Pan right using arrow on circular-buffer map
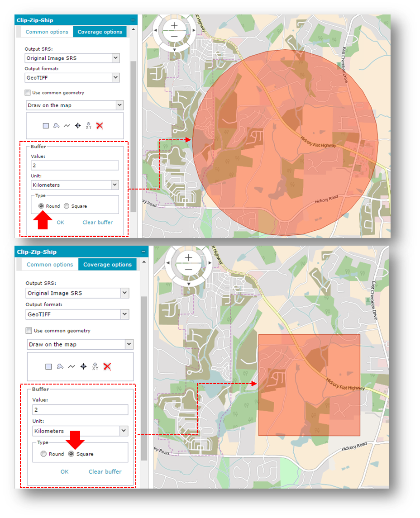The height and width of the screenshot is (518, 420). pyautogui.click(x=194, y=30)
